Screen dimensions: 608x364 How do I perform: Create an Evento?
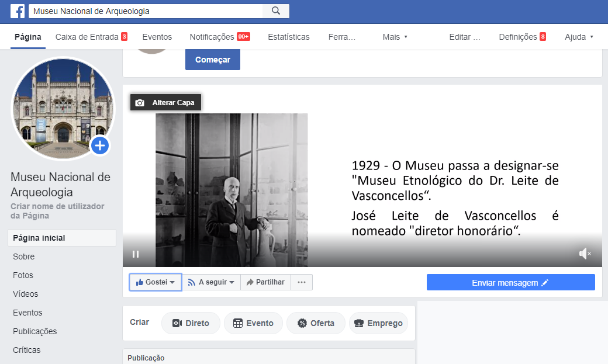[253, 323]
